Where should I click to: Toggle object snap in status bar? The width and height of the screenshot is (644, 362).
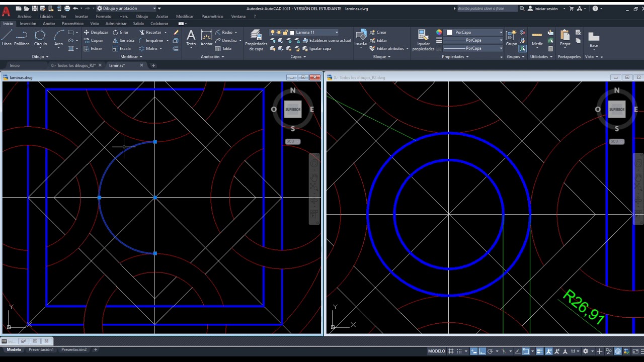click(x=525, y=351)
